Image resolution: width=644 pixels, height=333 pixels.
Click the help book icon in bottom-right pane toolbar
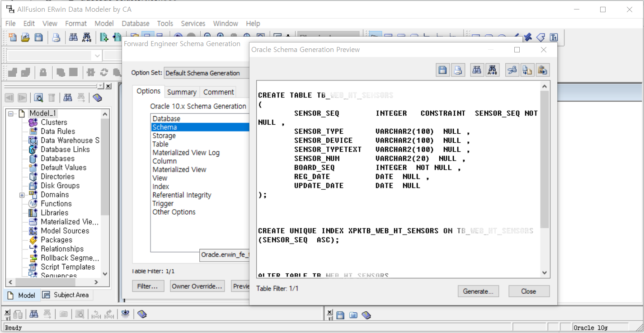click(367, 315)
